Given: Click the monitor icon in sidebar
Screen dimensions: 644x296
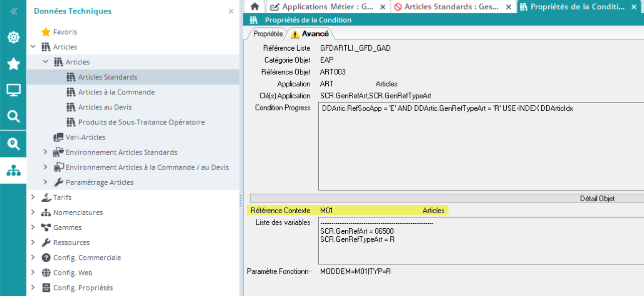Looking at the screenshot, I should [x=14, y=90].
